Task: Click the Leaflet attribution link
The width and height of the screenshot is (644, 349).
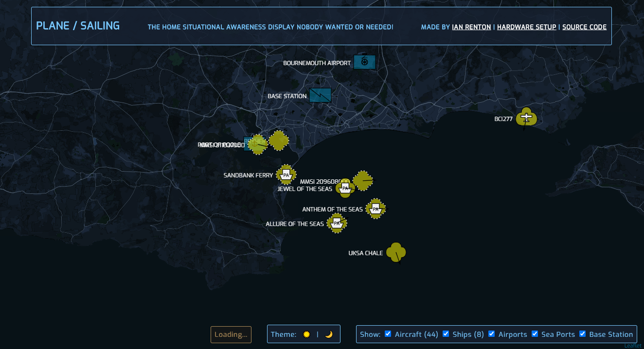Action: 633,346
